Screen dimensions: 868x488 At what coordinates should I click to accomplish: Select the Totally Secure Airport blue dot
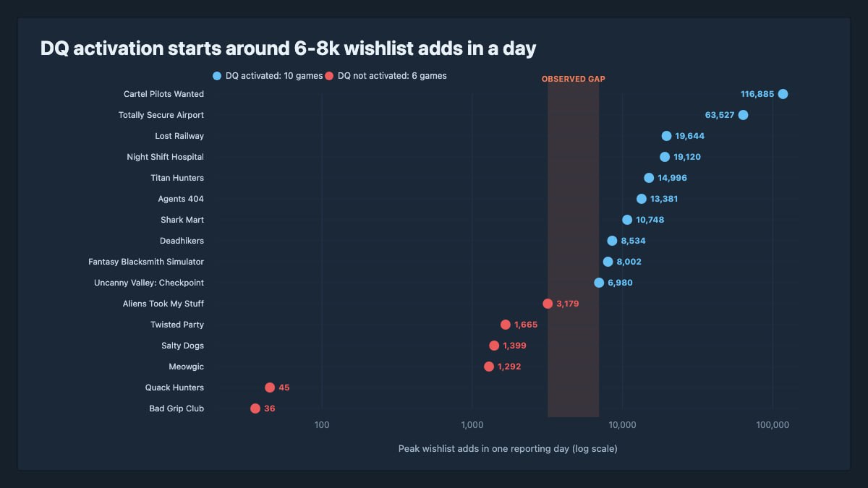click(743, 115)
